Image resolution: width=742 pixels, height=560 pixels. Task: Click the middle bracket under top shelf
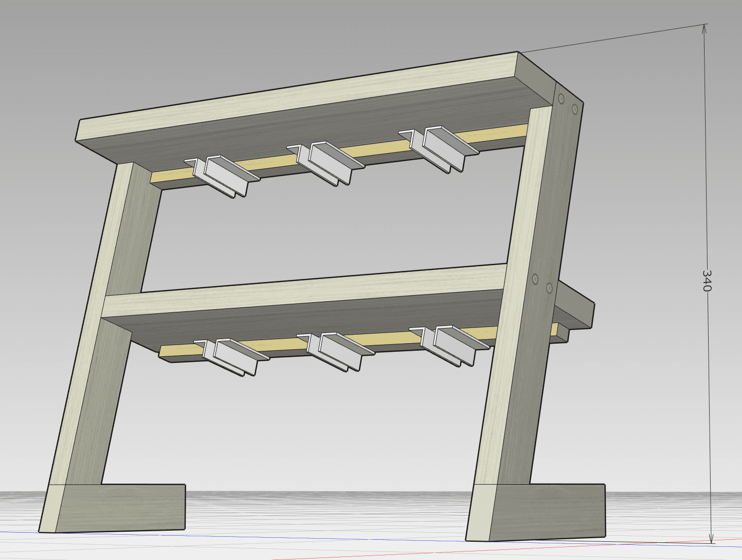click(x=326, y=163)
